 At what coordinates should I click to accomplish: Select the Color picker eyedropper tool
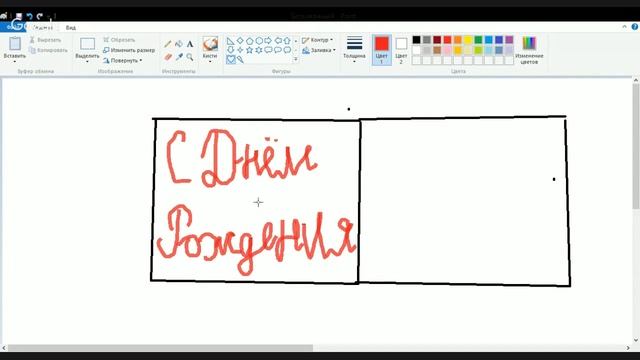tap(179, 57)
